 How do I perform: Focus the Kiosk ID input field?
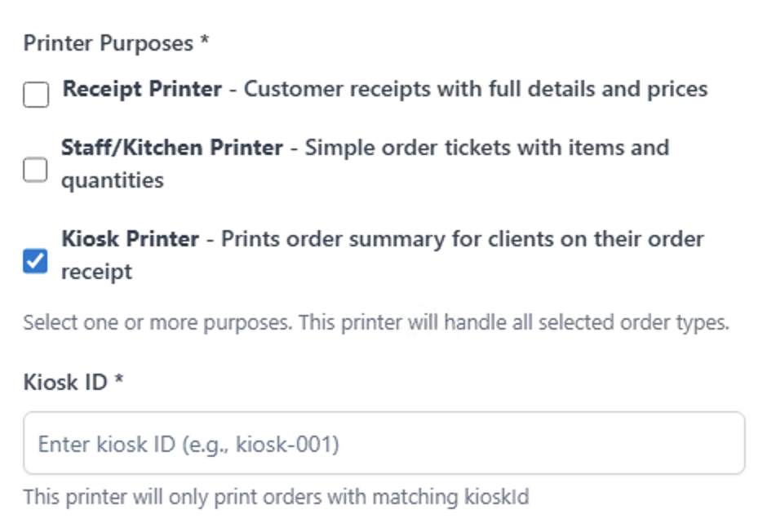point(383,444)
